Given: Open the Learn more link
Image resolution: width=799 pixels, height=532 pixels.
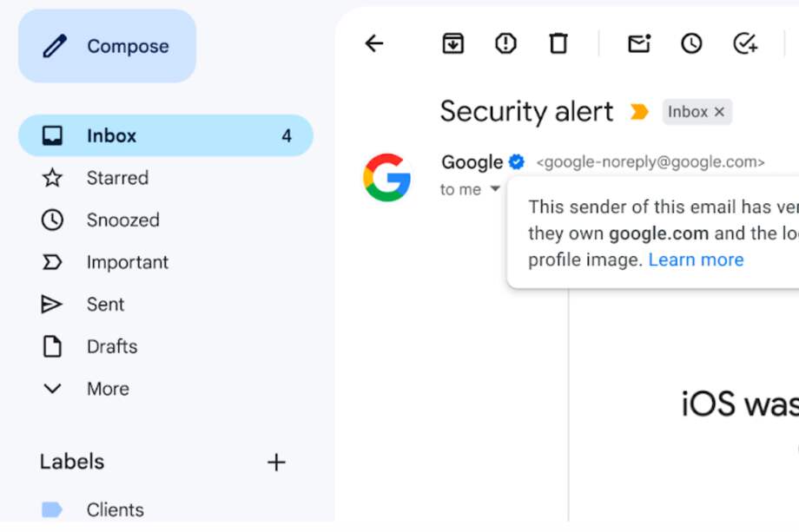Looking at the screenshot, I should click(x=696, y=259).
